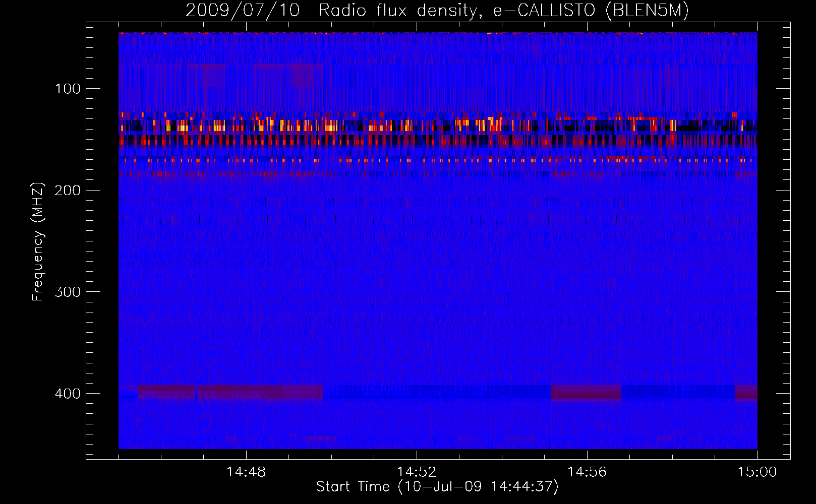Click the 14:48 time tick label

[x=246, y=472]
